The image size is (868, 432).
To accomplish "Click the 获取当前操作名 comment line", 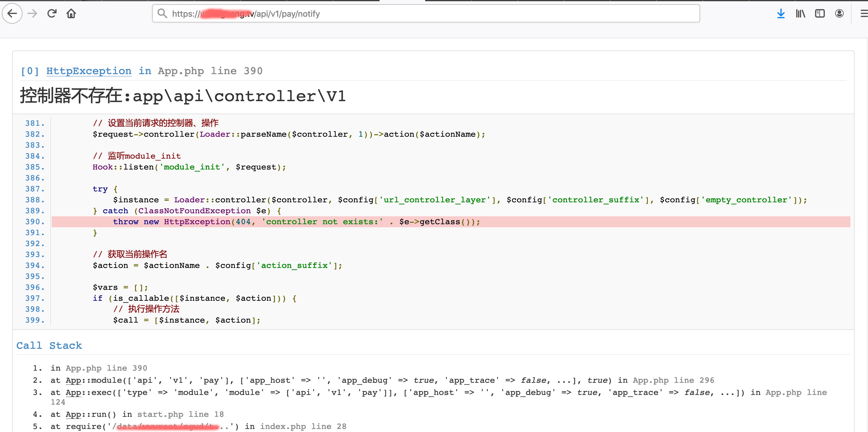I will click(x=130, y=254).
